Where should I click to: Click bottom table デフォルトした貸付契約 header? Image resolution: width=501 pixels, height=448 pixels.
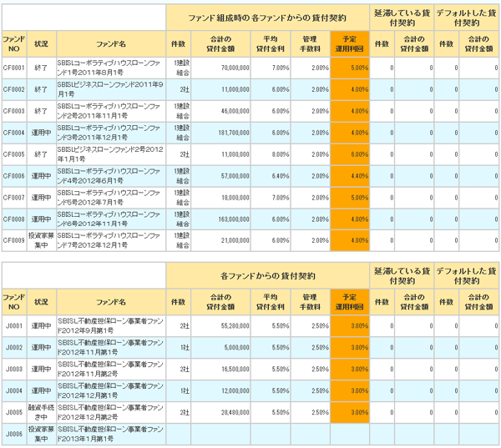[x=467, y=276]
